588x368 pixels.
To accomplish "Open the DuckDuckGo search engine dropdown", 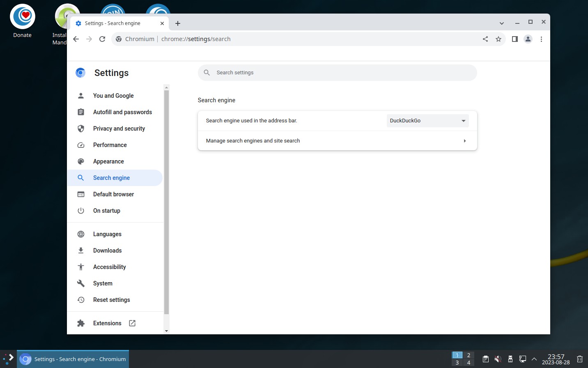I will [x=427, y=121].
